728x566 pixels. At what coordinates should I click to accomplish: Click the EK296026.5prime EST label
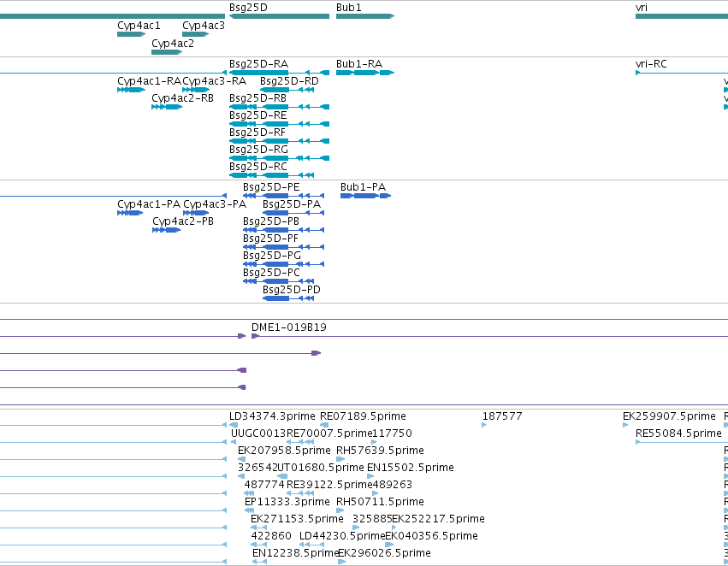(x=384, y=553)
